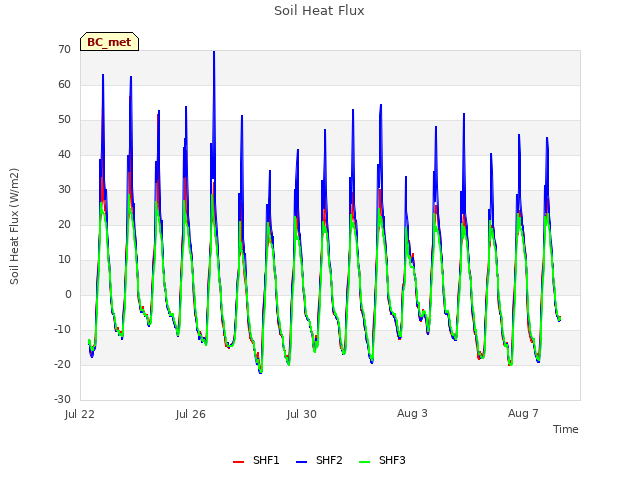Click the 0 y-axis tick label

point(68,295)
